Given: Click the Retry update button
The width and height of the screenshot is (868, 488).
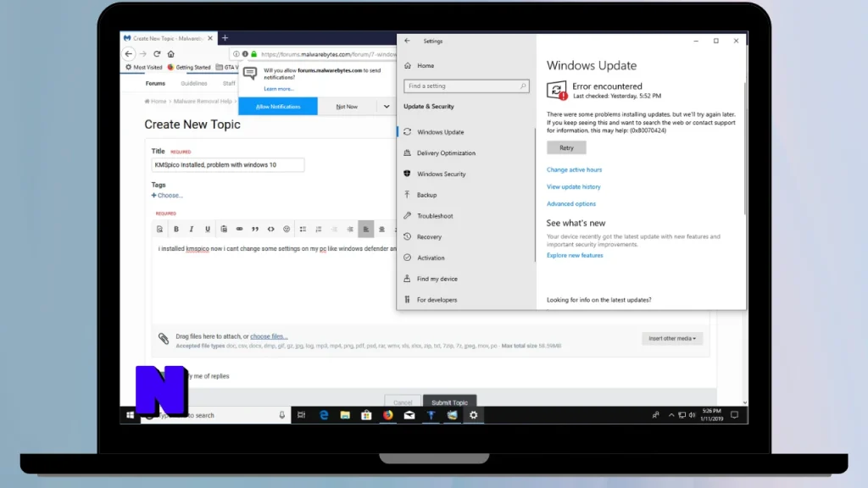Looking at the screenshot, I should (x=566, y=147).
